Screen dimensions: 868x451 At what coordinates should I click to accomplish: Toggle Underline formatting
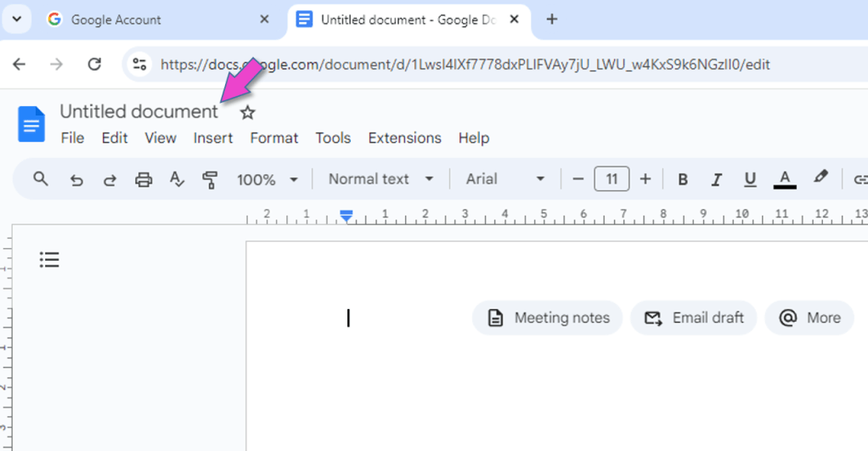click(x=750, y=179)
